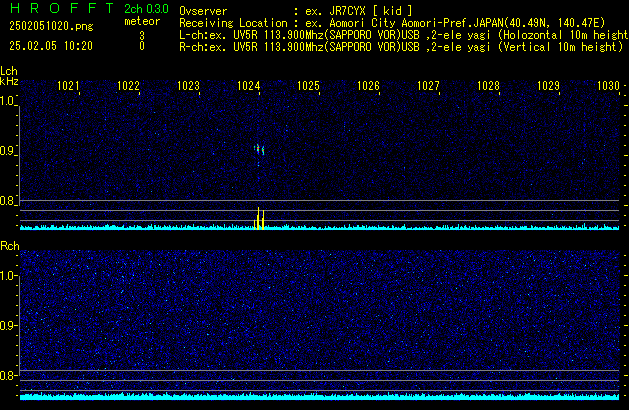Click the kHz axis unit label
Image resolution: width=629 pixels, height=410 pixels.
tap(9, 81)
